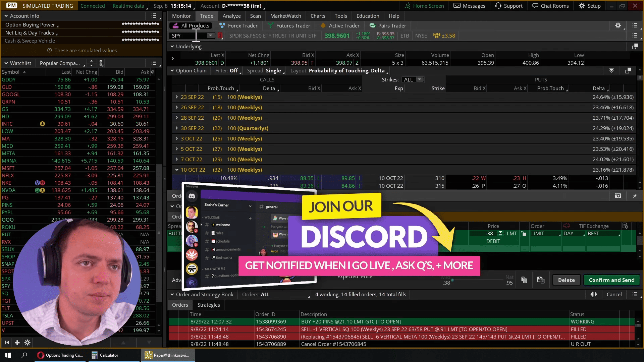Image resolution: width=644 pixels, height=362 pixels.
Task: Open the gear settings in the All Products row
Action: pos(618,25)
